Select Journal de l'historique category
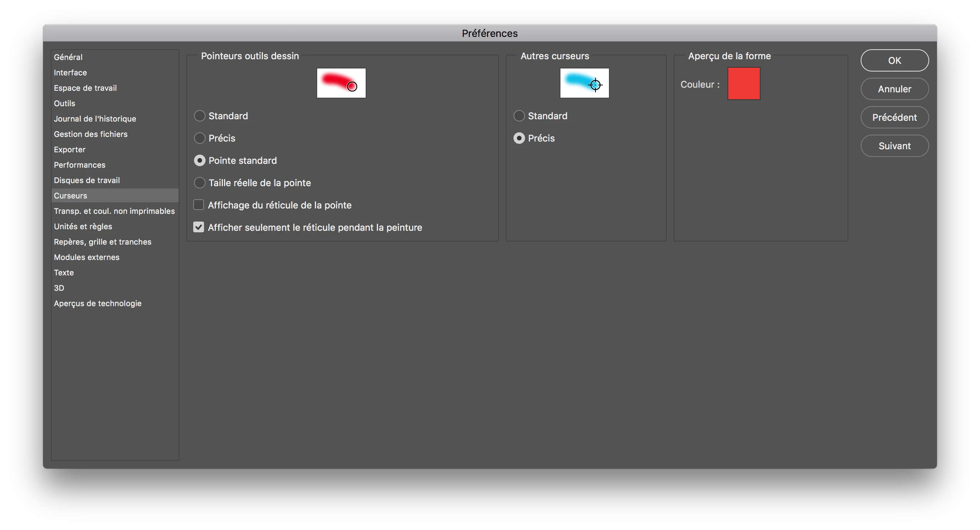Screen dimensions: 980x530 coord(95,119)
